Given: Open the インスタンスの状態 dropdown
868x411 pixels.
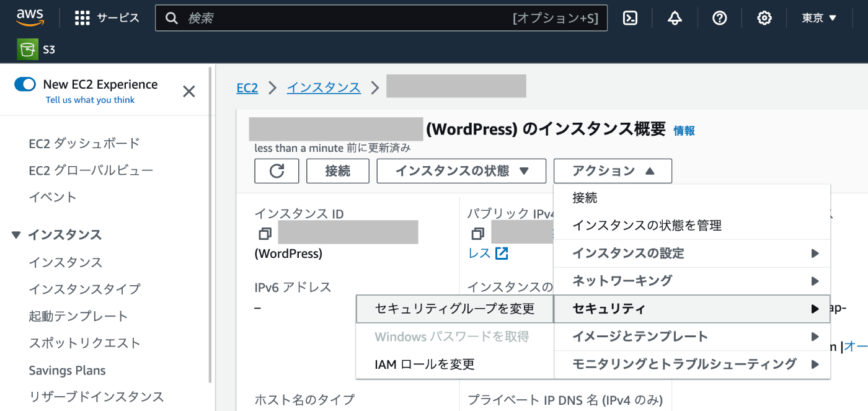Looking at the screenshot, I should [461, 171].
